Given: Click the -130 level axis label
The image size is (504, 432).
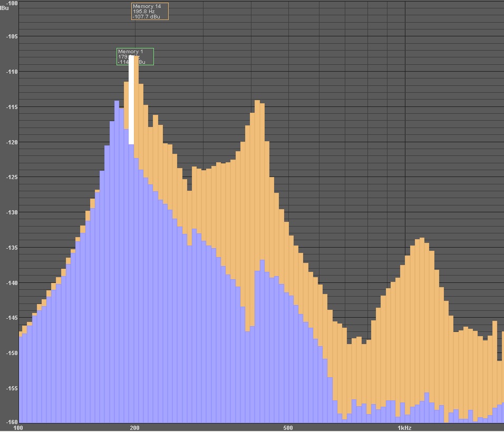Looking at the screenshot, I should (x=12, y=212).
